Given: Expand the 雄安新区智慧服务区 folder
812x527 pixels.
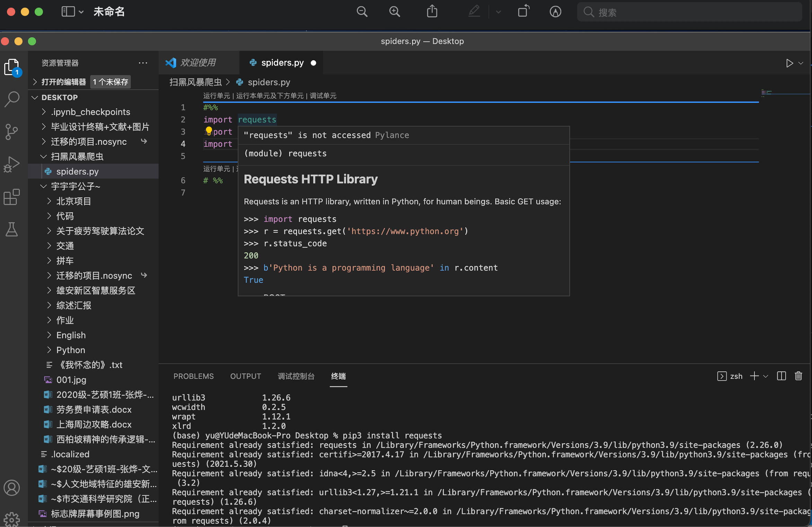Looking at the screenshot, I should pyautogui.click(x=96, y=291).
